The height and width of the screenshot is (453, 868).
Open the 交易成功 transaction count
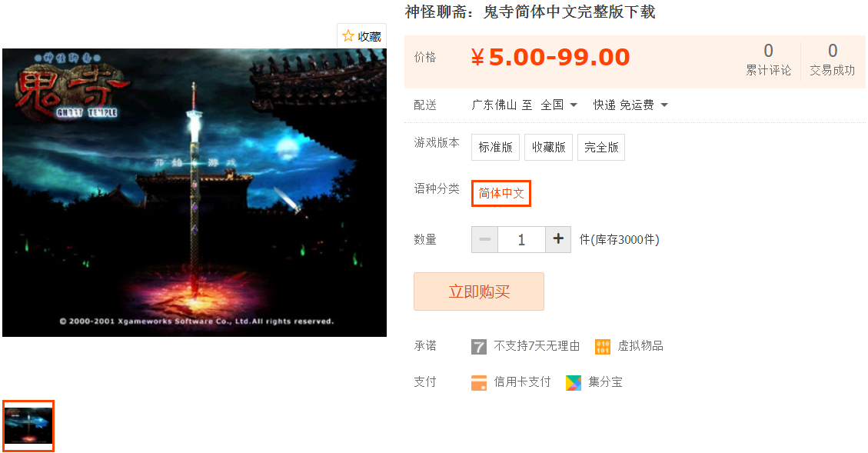coord(833,60)
